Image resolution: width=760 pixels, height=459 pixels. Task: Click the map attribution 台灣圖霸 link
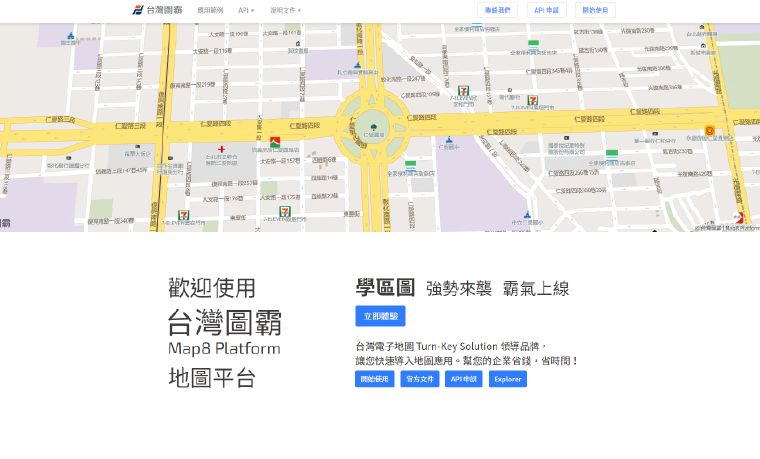click(x=709, y=228)
